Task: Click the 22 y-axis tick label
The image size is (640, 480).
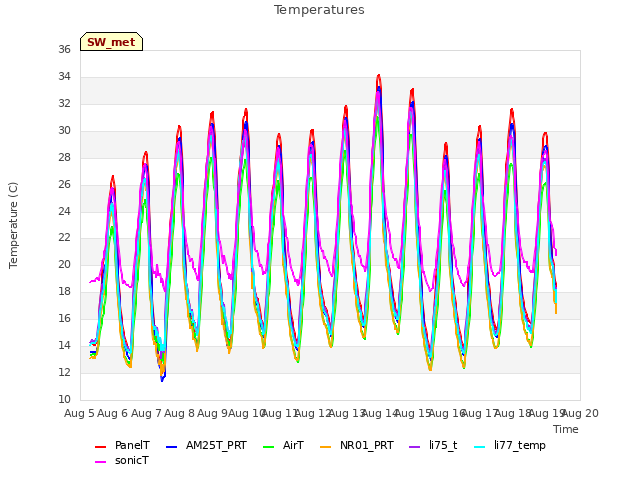Action: (64, 238)
